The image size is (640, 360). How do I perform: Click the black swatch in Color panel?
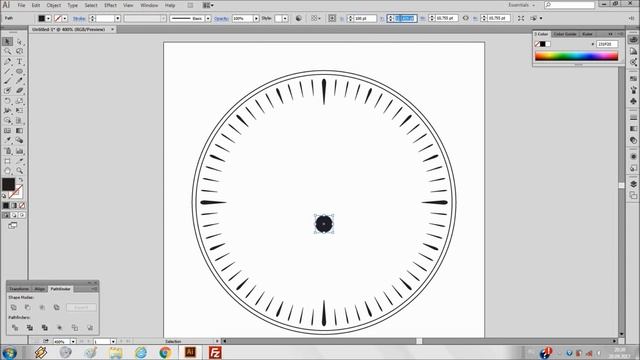coord(542,44)
